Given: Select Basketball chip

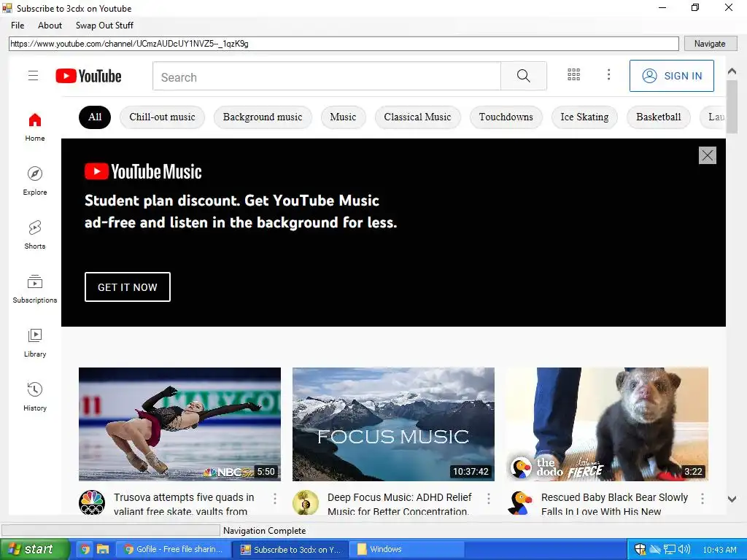Looking at the screenshot, I should click(x=659, y=117).
